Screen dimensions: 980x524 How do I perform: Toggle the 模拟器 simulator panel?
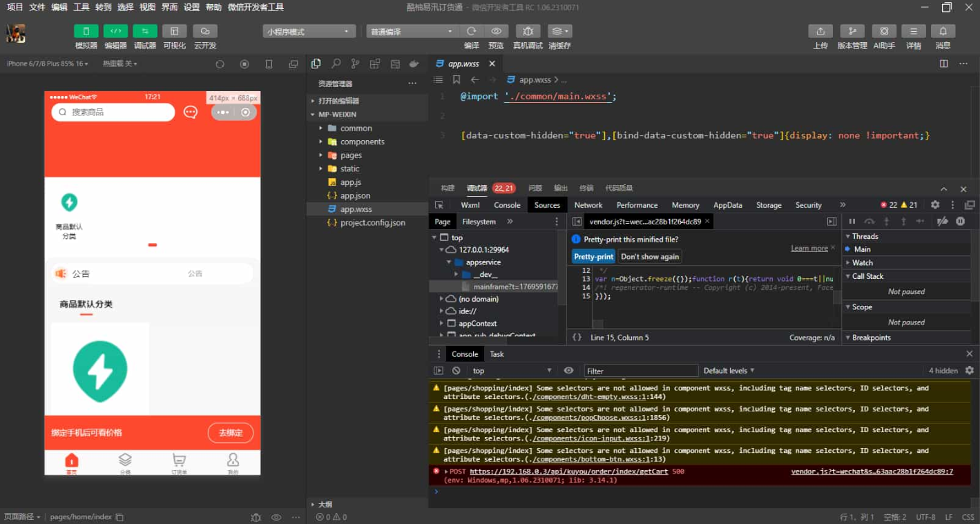86,32
